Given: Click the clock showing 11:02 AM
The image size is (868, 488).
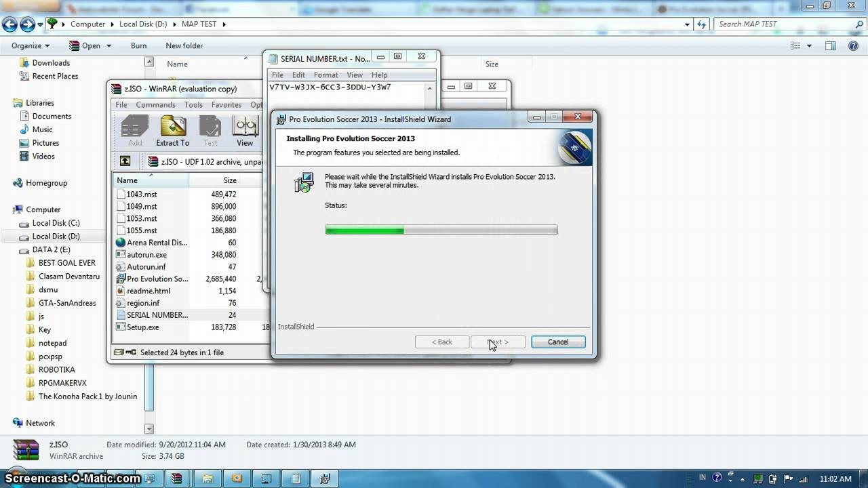Looking at the screenshot, I should (x=835, y=479).
